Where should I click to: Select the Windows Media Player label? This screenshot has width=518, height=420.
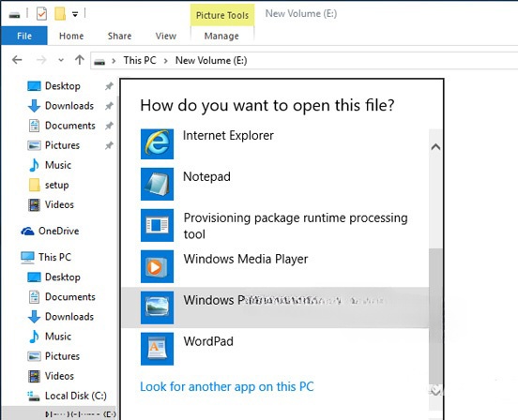tap(246, 259)
